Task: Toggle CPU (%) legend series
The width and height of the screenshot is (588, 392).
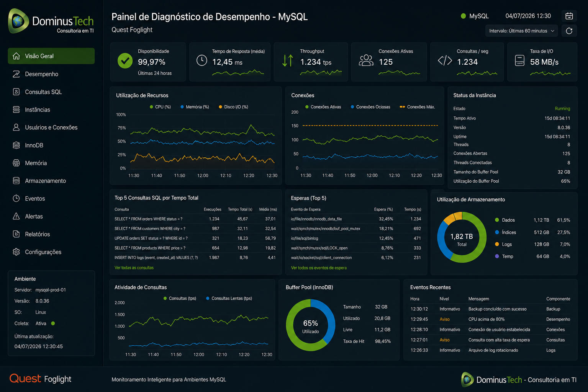Action: 160,107
